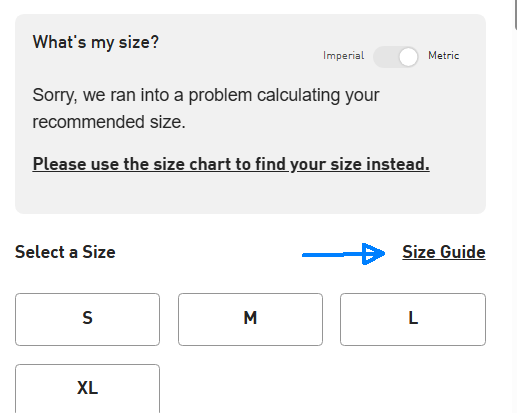
Task: Choose size XL
Action: click(87, 389)
